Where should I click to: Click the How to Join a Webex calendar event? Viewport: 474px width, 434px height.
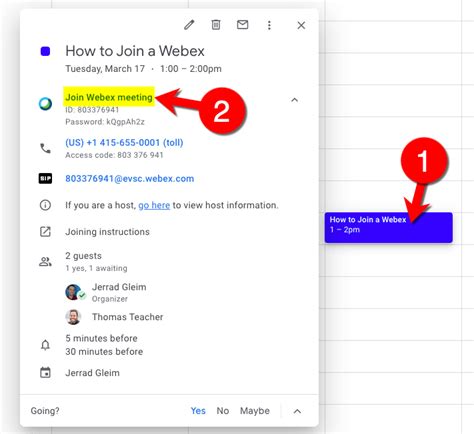(x=388, y=227)
